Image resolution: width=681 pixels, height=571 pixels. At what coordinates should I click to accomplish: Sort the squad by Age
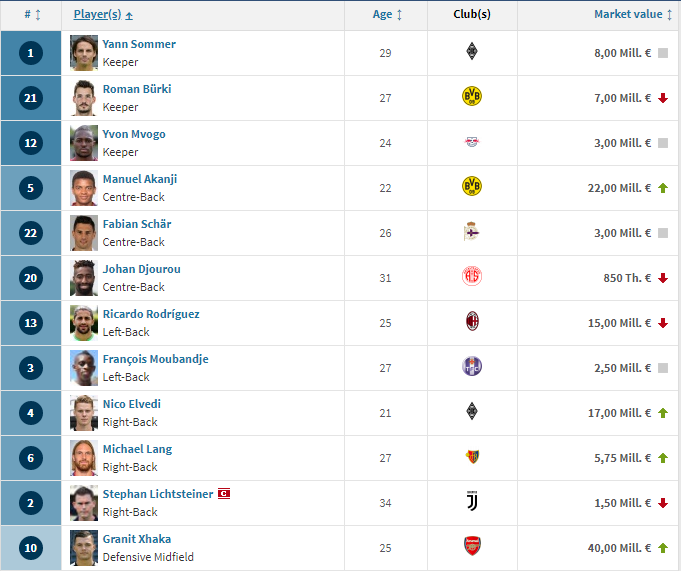pyautogui.click(x=387, y=15)
